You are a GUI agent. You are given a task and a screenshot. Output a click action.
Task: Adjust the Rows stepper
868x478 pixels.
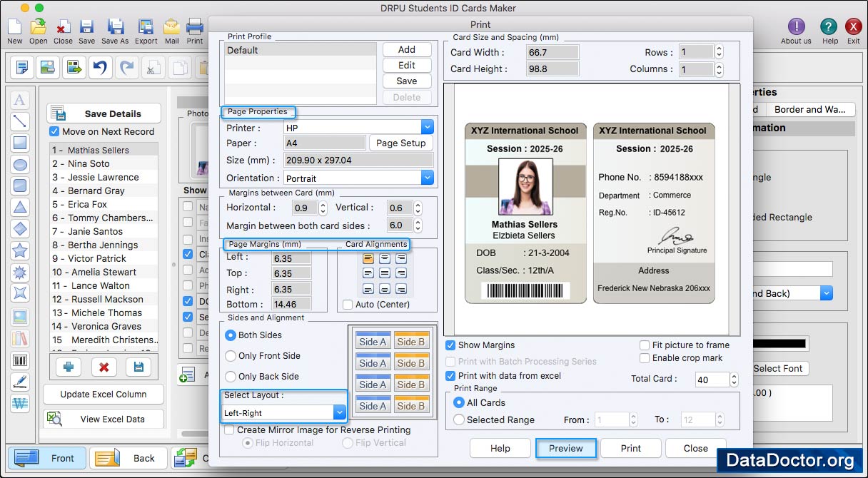point(719,52)
